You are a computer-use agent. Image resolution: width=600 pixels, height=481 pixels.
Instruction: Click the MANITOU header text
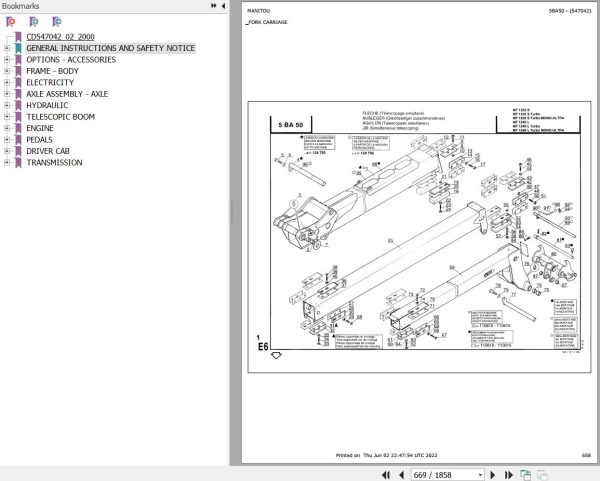click(258, 11)
